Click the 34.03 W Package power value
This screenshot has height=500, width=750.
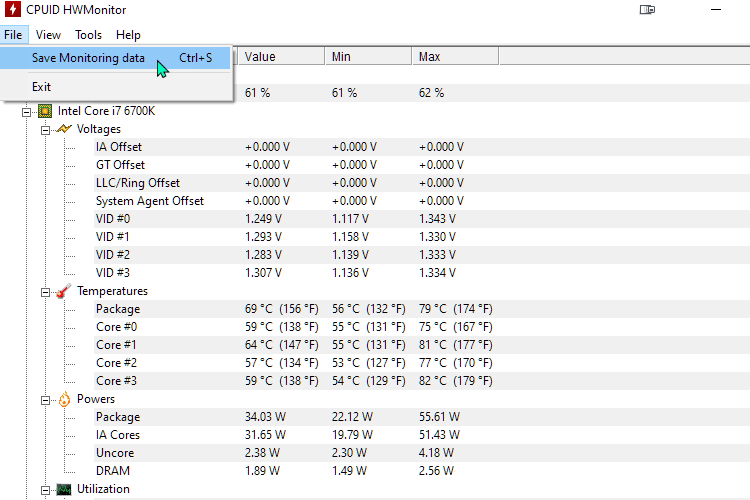point(265,417)
